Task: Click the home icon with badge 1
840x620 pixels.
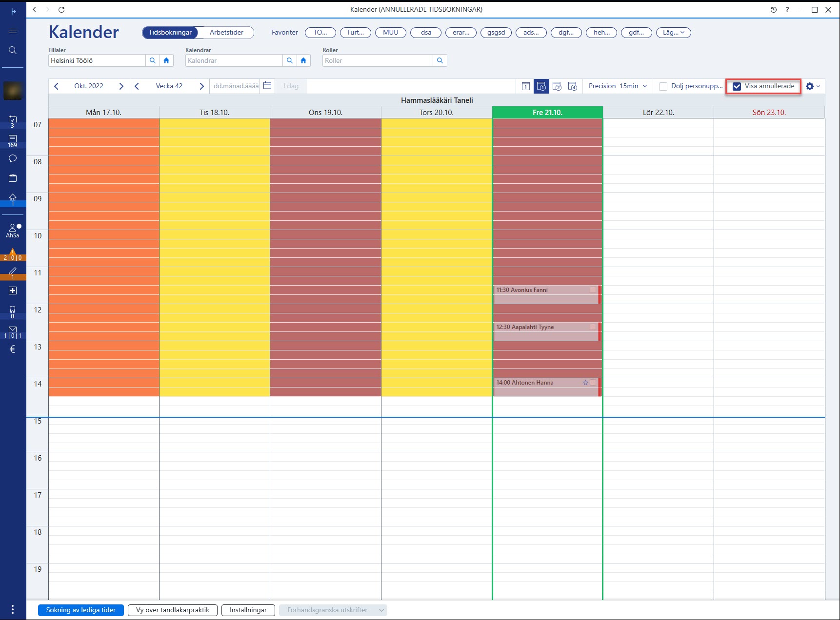Action: coord(13,199)
